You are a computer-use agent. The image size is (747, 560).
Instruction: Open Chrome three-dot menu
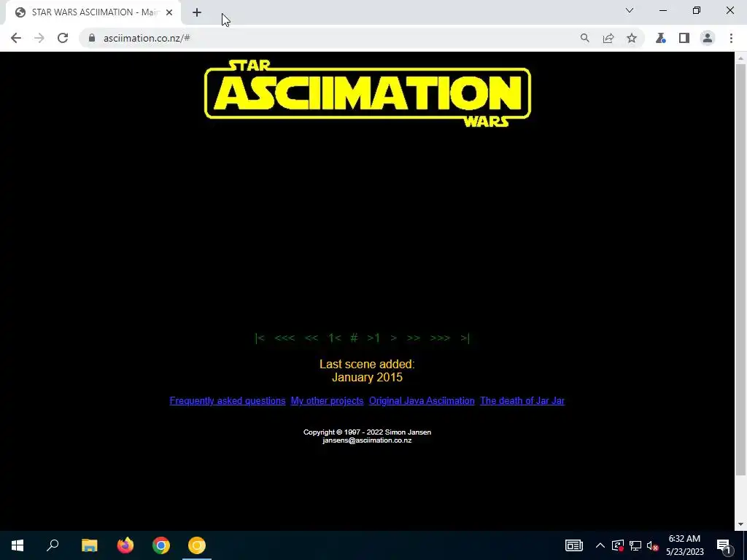[x=731, y=38]
